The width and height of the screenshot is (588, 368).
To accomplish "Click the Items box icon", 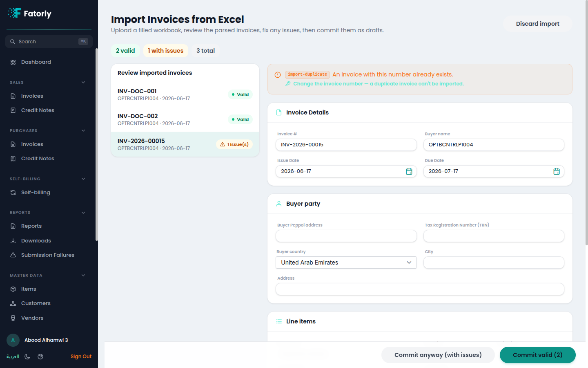I will [13, 289].
